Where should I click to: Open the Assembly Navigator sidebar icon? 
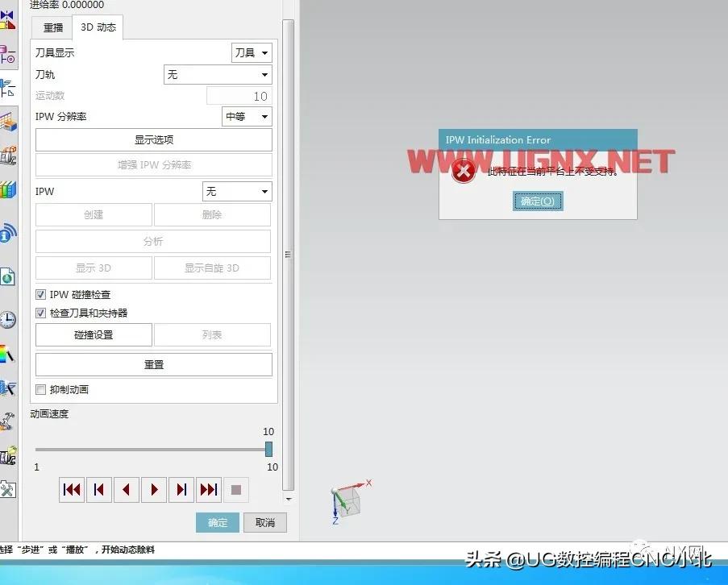[x=7, y=20]
